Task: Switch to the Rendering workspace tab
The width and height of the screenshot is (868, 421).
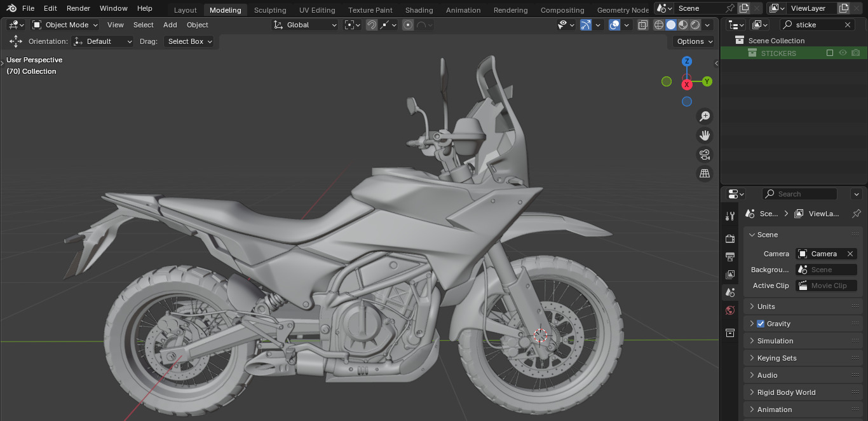Action: [511, 10]
